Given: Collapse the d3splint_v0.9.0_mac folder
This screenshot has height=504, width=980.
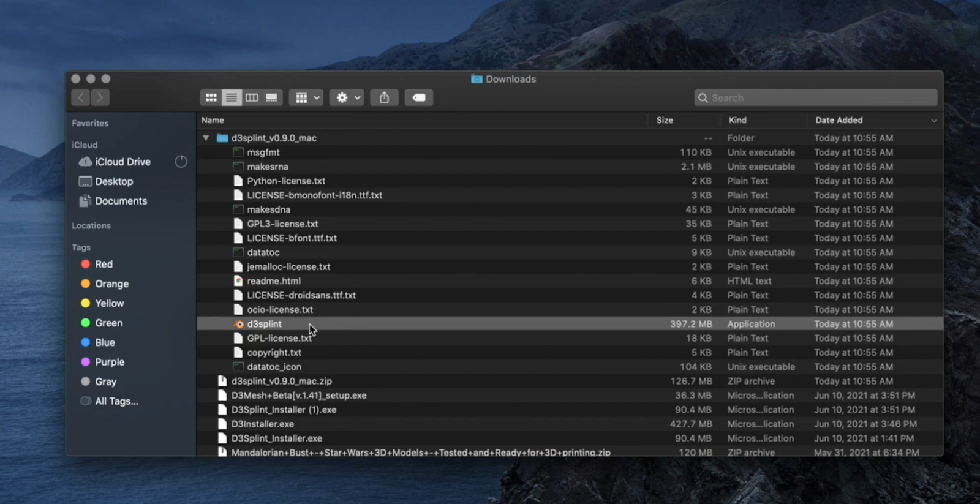Looking at the screenshot, I should 206,138.
